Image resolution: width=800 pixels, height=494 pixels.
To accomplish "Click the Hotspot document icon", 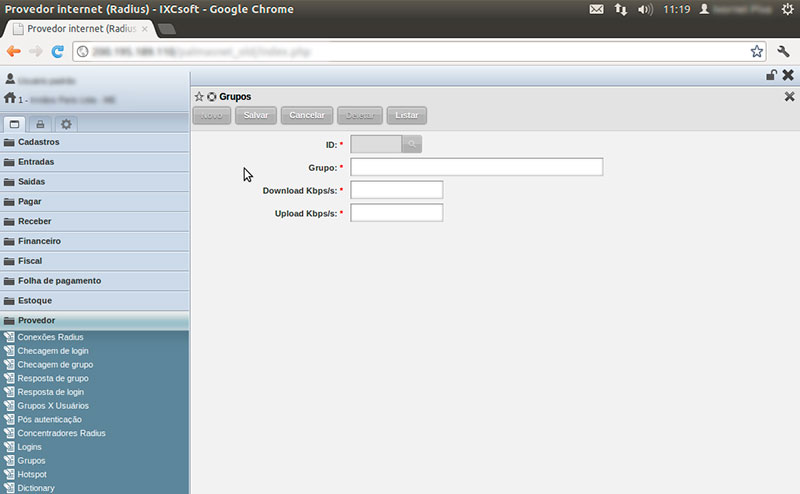I will pos(9,475).
